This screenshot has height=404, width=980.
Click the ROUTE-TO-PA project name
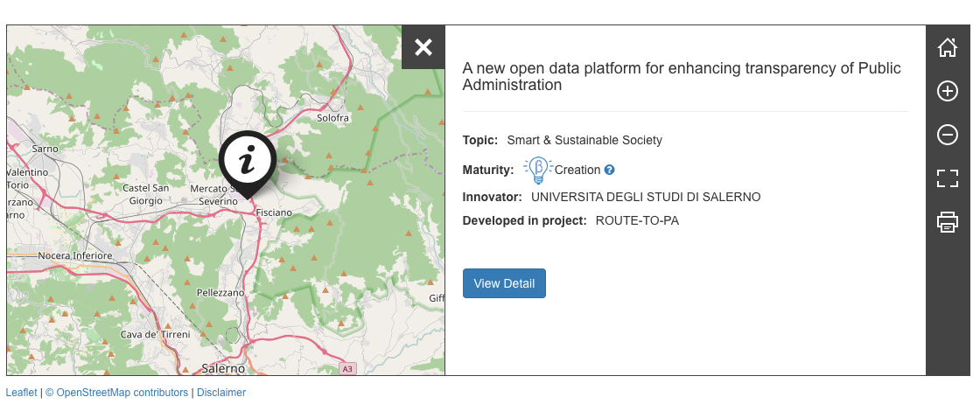pyautogui.click(x=637, y=220)
